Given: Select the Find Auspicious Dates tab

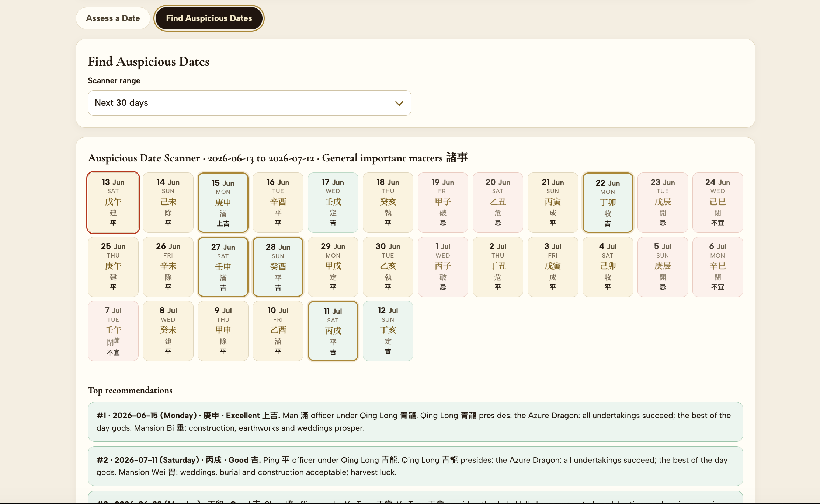Looking at the screenshot, I should (209, 18).
